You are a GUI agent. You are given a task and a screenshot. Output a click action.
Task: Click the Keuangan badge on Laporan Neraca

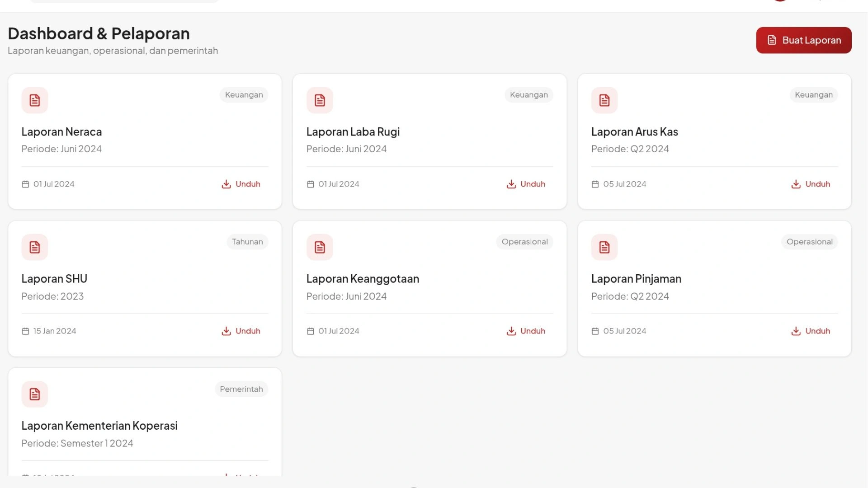coord(244,95)
